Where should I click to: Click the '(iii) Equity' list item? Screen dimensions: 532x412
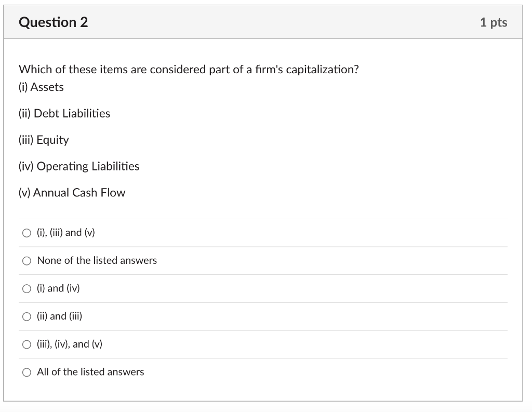[44, 140]
